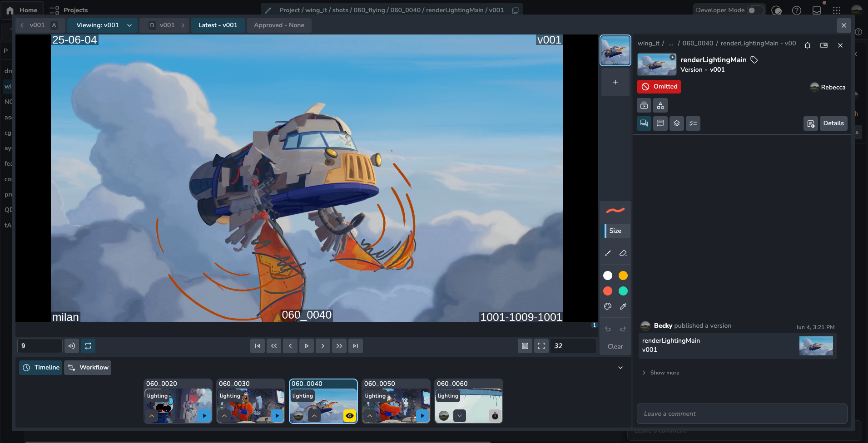Select the 060_0050 shot thumbnail

(396, 402)
